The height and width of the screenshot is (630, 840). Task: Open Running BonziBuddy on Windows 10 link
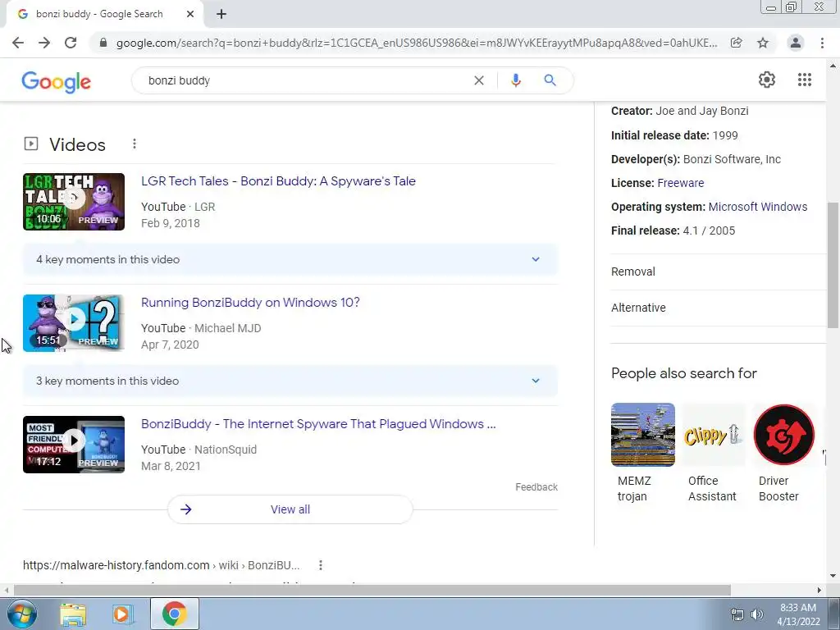pyautogui.click(x=250, y=302)
